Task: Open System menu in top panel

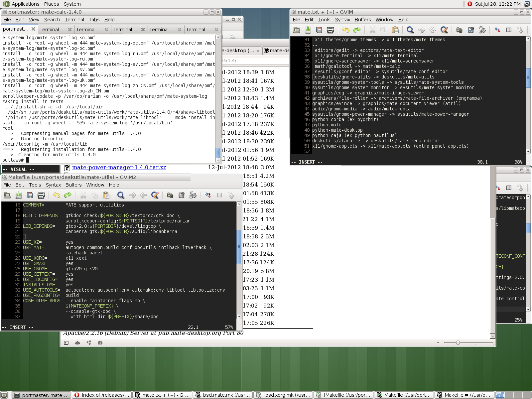Action: coord(72,4)
